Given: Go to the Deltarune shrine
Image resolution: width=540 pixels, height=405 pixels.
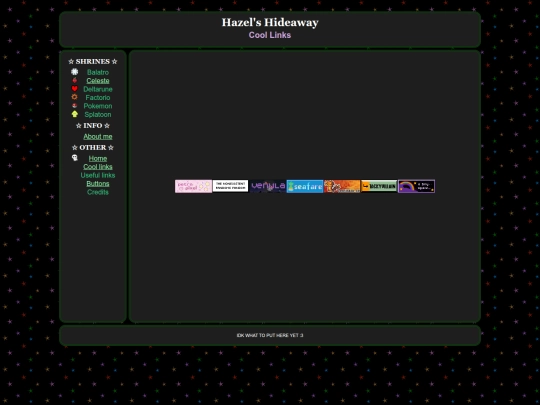Looking at the screenshot, I should (x=98, y=89).
